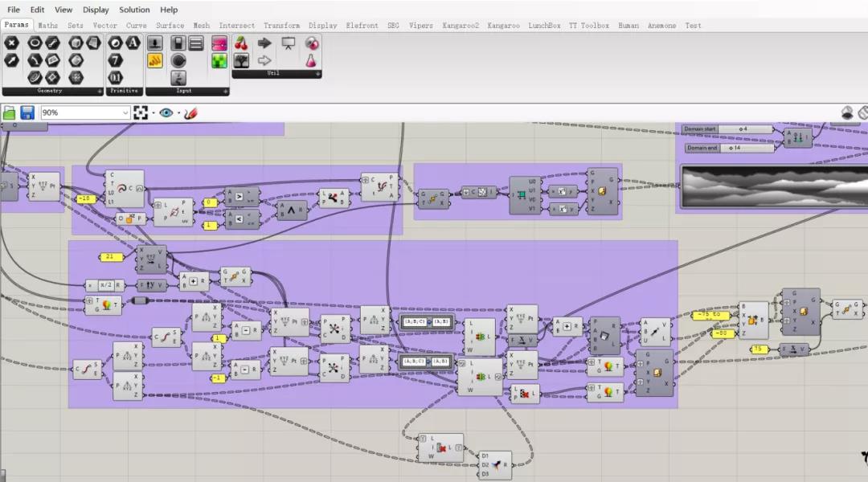Select the letter A text parameter icon
Image resolution: width=868 pixels, height=482 pixels.
click(133, 43)
